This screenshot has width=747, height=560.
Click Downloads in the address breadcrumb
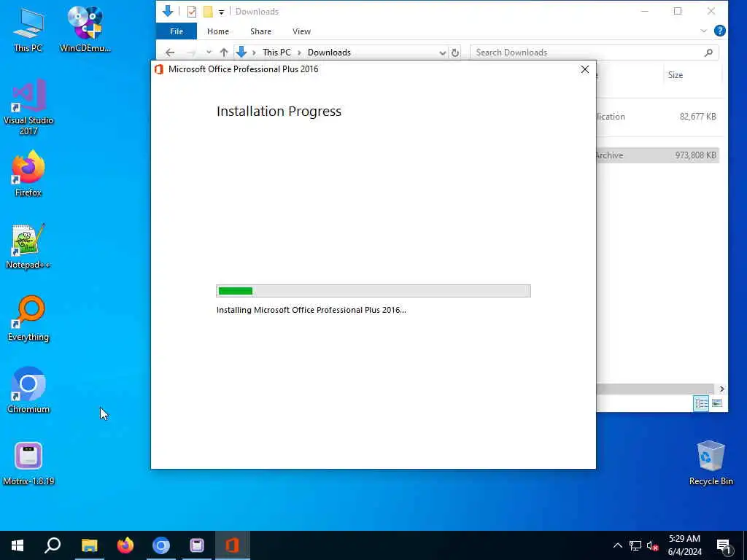coord(329,52)
